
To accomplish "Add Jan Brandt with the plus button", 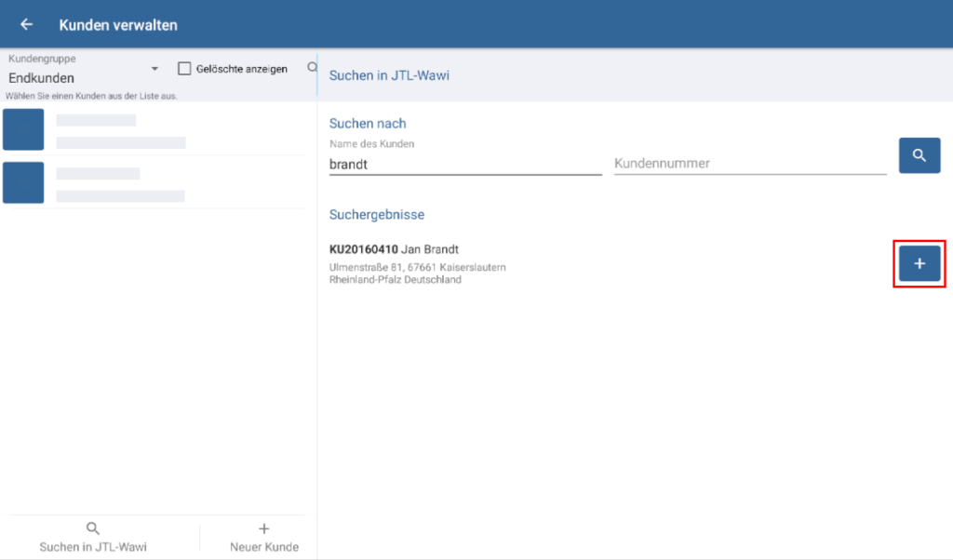I will click(919, 264).
